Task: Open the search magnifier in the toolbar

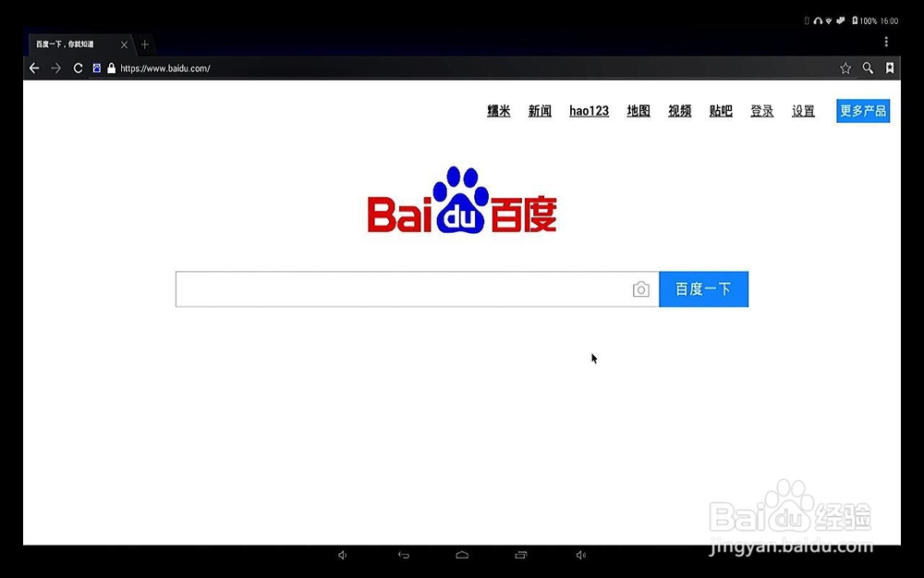Action: click(868, 68)
